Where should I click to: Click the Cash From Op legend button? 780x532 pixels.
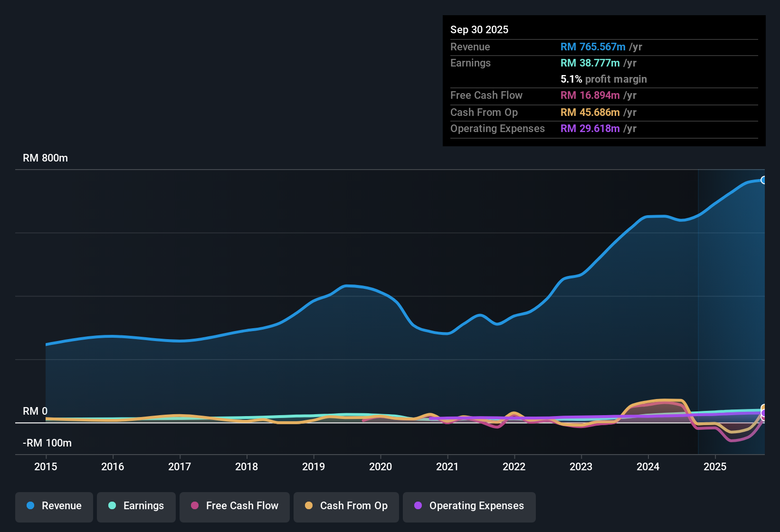346,506
